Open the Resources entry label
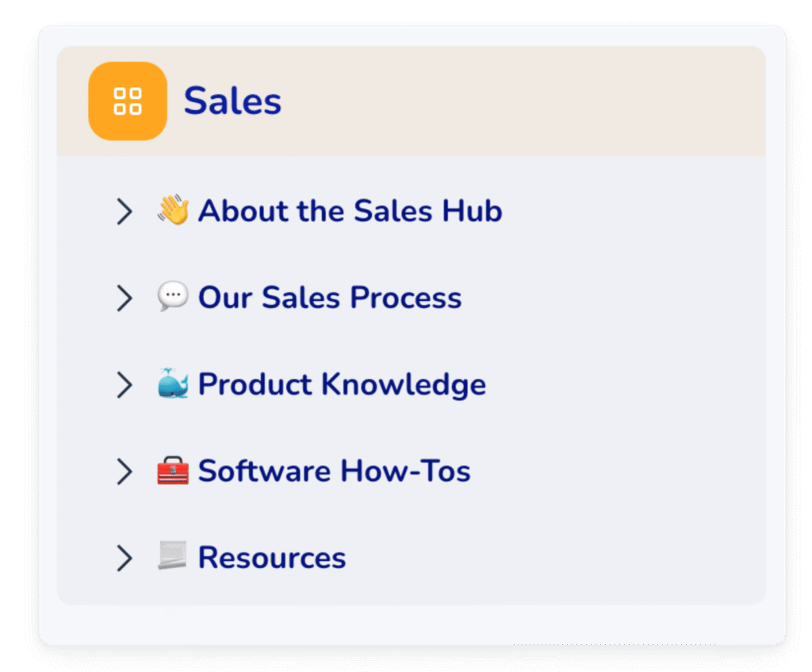Image resolution: width=812 pixels, height=672 pixels. click(272, 558)
